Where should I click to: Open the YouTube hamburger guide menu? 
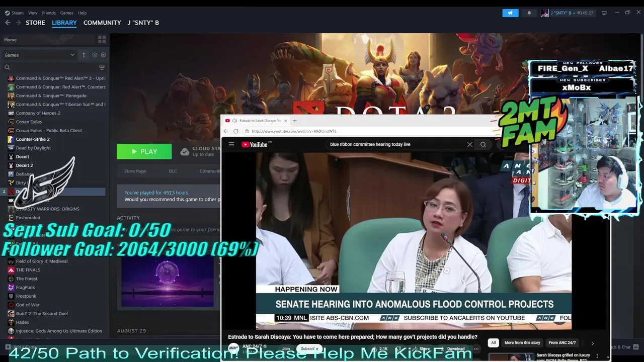pyautogui.click(x=231, y=144)
